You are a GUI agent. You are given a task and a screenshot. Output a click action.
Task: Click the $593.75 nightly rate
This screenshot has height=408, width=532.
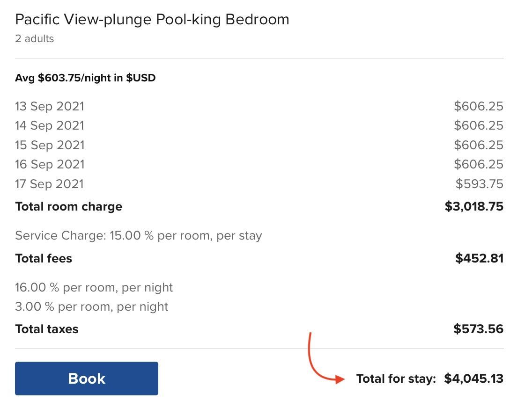coord(480,184)
